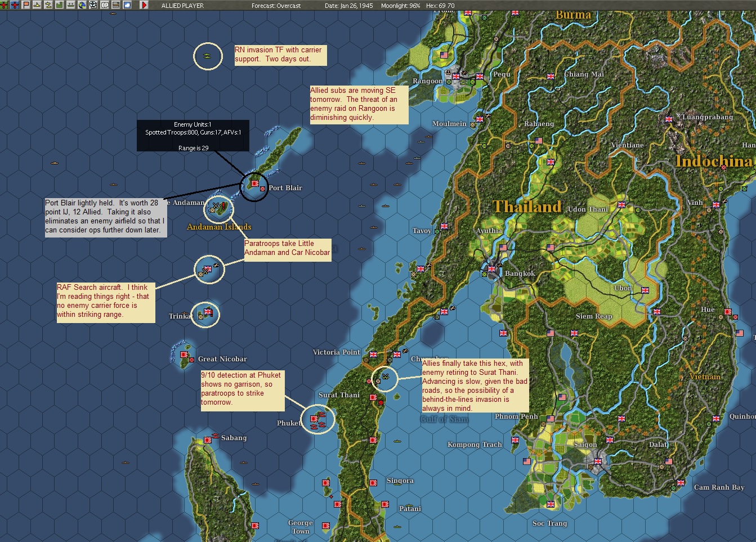
Task: Click the Great Nicobar map label
Action: (x=222, y=359)
